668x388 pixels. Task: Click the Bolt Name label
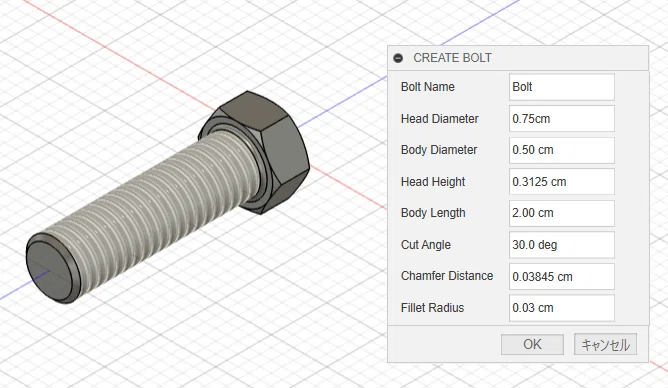pos(428,87)
